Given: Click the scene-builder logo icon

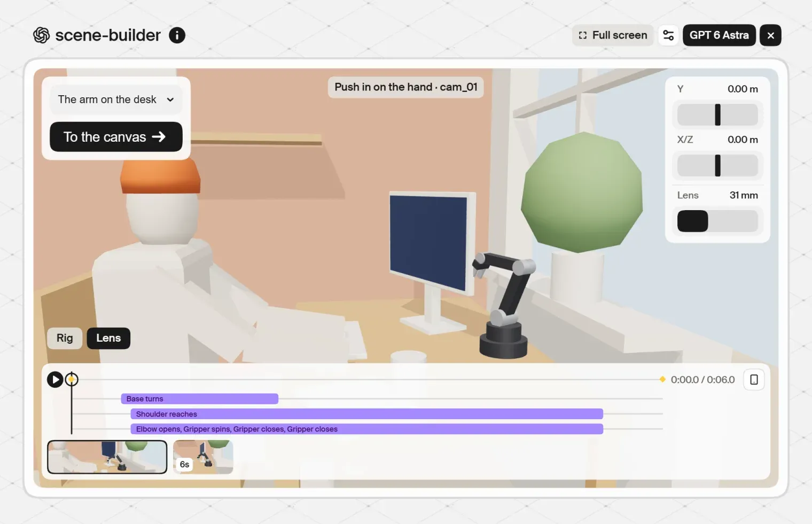Looking at the screenshot, I should pyautogui.click(x=42, y=35).
